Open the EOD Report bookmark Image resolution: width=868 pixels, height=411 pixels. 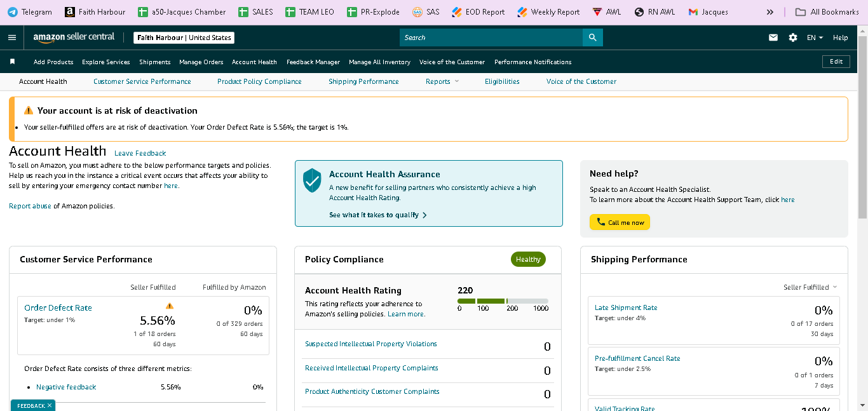pyautogui.click(x=478, y=12)
